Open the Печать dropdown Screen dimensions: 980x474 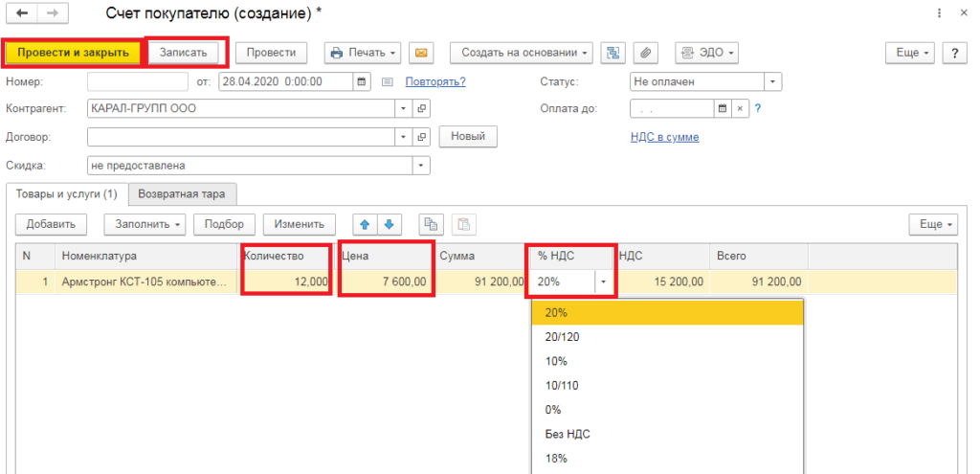coord(363,54)
